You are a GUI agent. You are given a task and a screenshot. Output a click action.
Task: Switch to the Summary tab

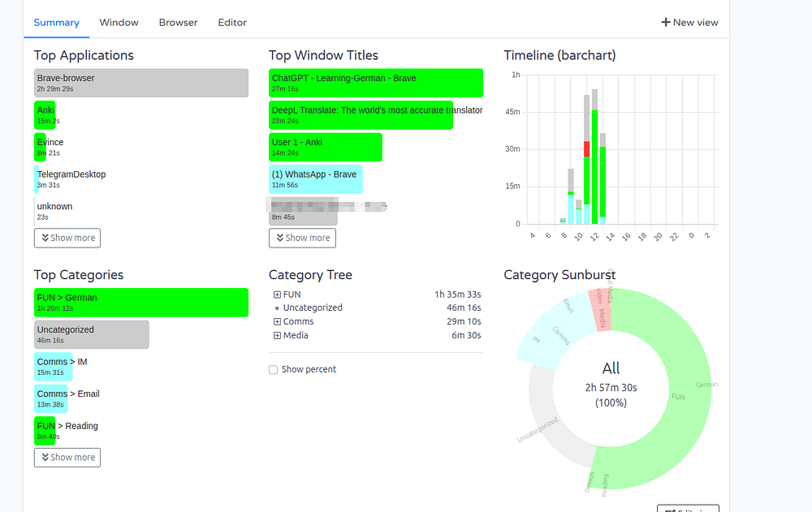pyautogui.click(x=57, y=23)
